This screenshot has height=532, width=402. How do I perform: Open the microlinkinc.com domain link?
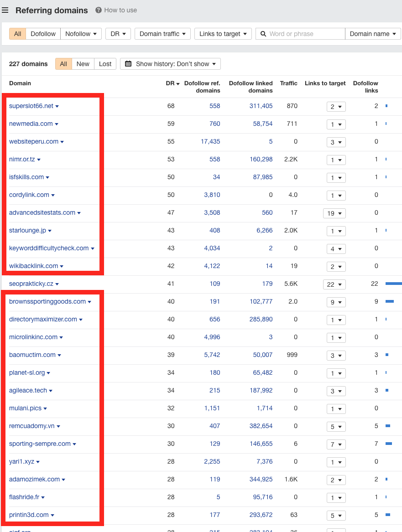click(x=33, y=337)
